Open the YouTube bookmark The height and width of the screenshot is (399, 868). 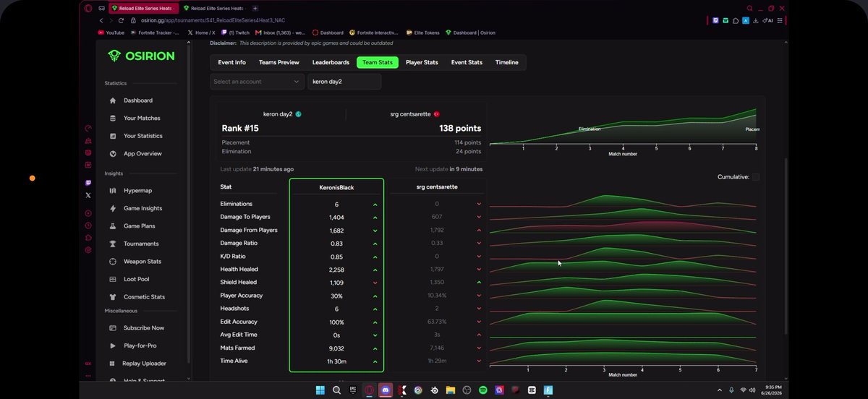click(111, 33)
